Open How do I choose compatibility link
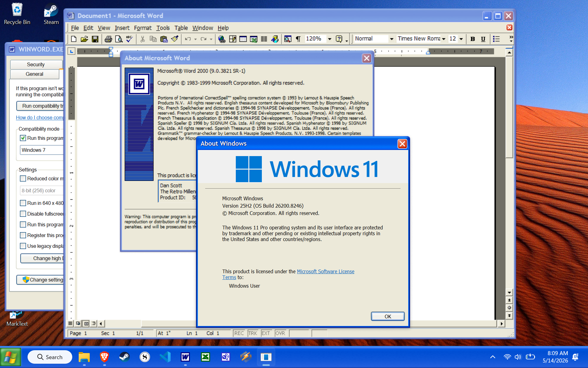 click(40, 117)
